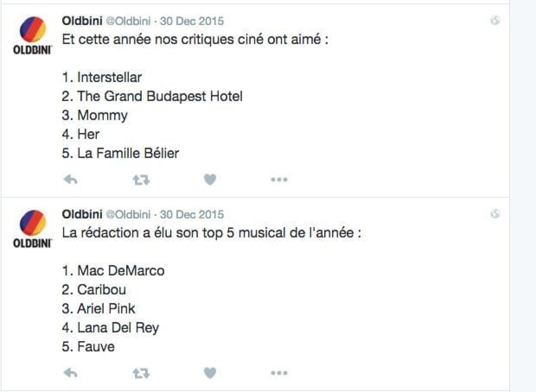The height and width of the screenshot is (392, 536).
Task: Open Oldbini profile name on the music tweet
Action: click(82, 214)
